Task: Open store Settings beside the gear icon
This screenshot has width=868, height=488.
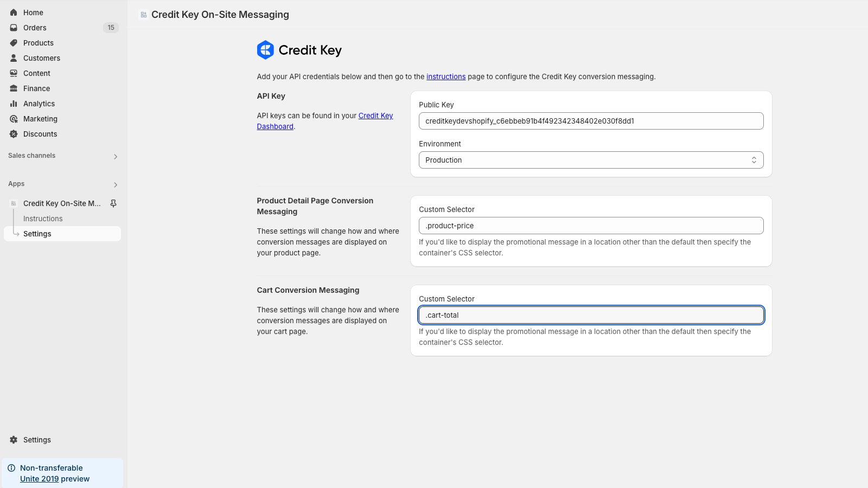Action: (37, 440)
